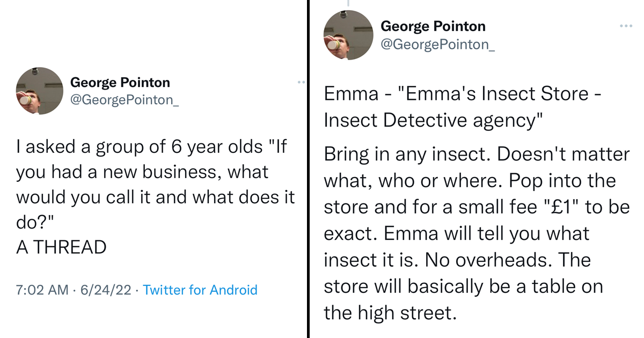Click the "Emma's Insect Store" title line
Viewport: 644px width, 338px height.
point(463,94)
